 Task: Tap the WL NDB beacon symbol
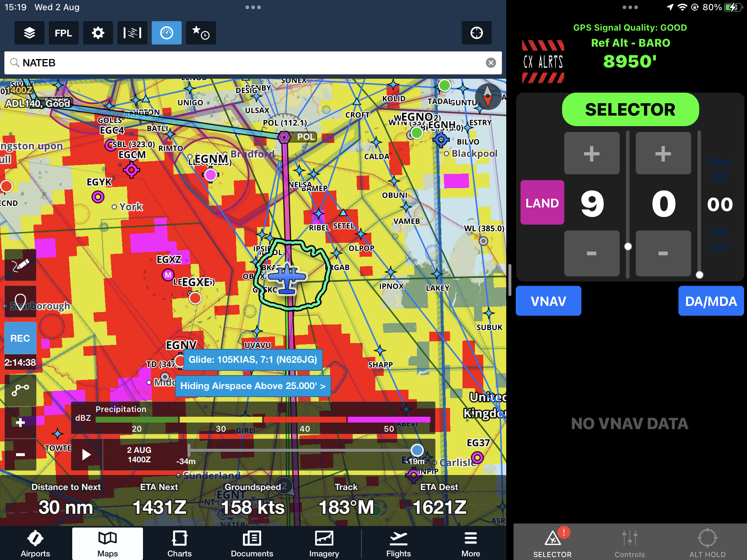point(483,241)
